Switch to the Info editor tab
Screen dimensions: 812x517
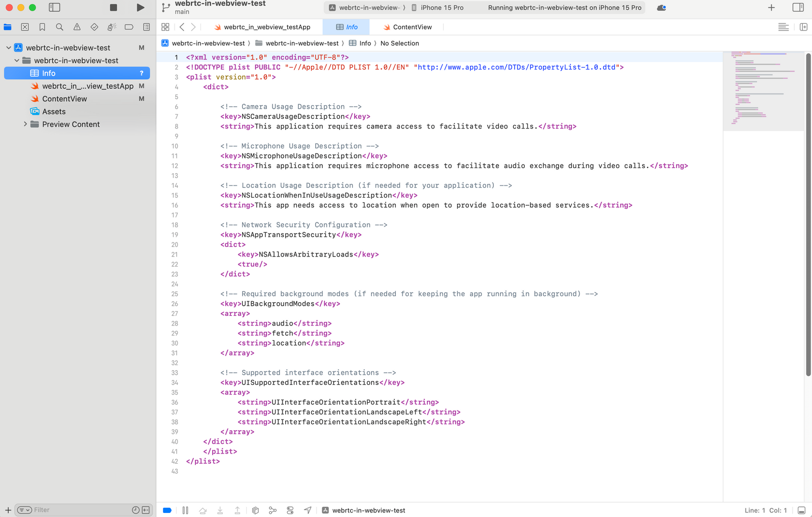coord(347,27)
